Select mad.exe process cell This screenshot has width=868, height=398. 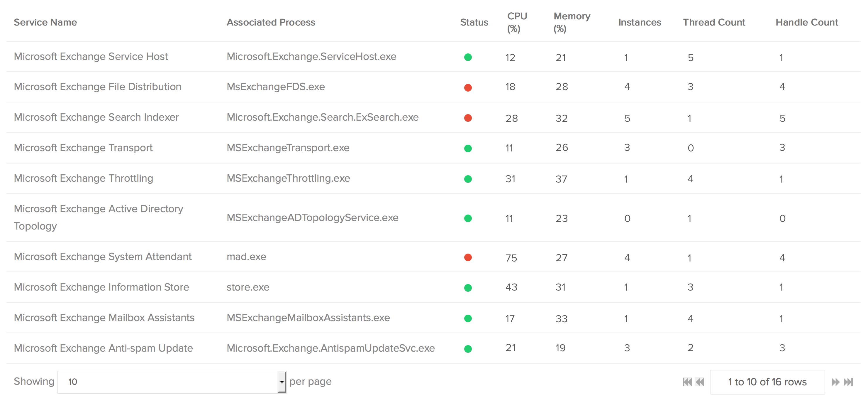[x=246, y=257]
